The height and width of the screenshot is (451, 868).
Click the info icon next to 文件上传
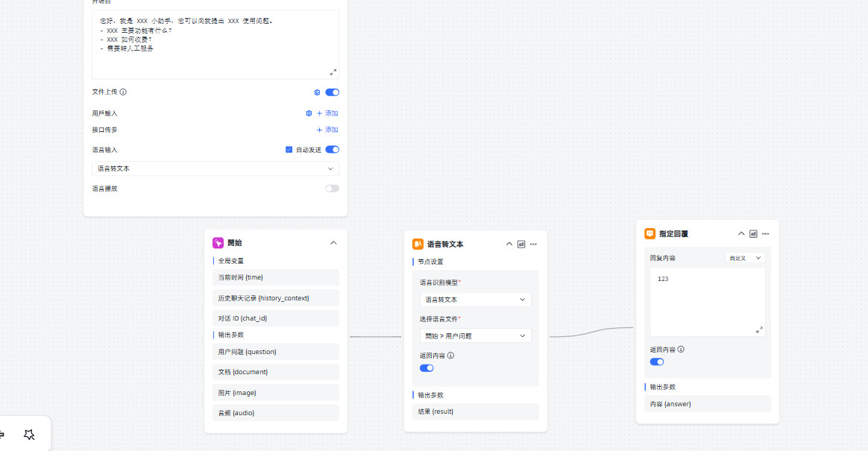click(123, 92)
